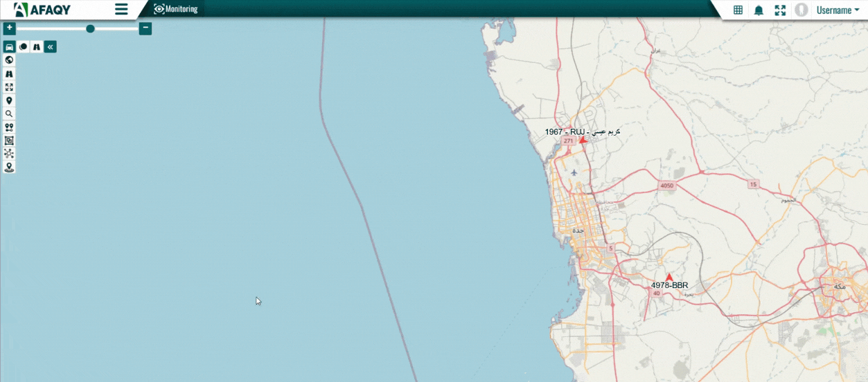Click the road icon below the globe

coord(9,73)
